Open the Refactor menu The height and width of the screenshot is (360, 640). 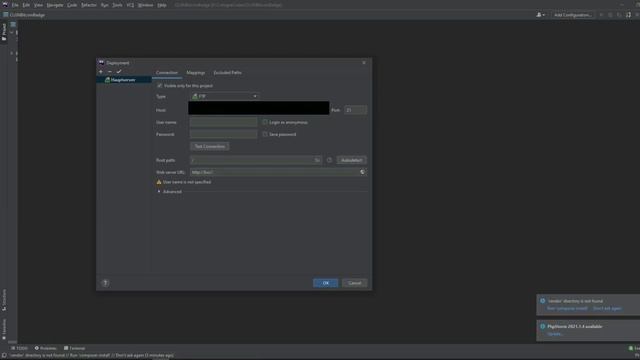(x=89, y=5)
